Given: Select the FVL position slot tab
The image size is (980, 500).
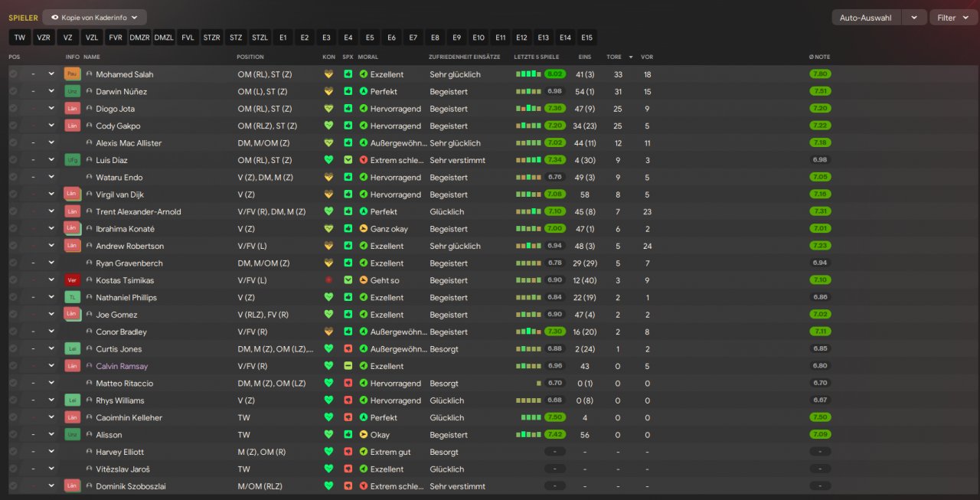Looking at the screenshot, I should (x=188, y=37).
